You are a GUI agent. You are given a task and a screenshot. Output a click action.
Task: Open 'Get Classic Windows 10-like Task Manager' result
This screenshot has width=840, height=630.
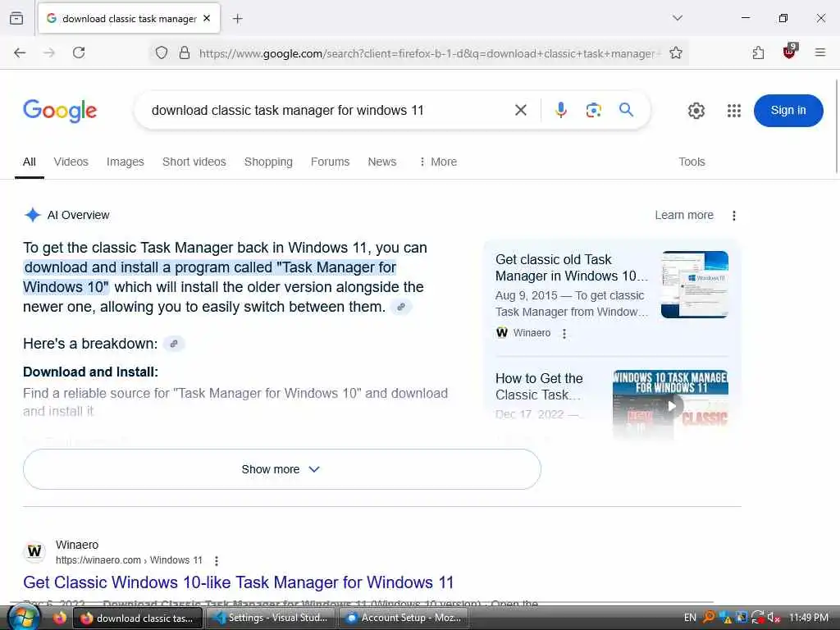point(239,582)
